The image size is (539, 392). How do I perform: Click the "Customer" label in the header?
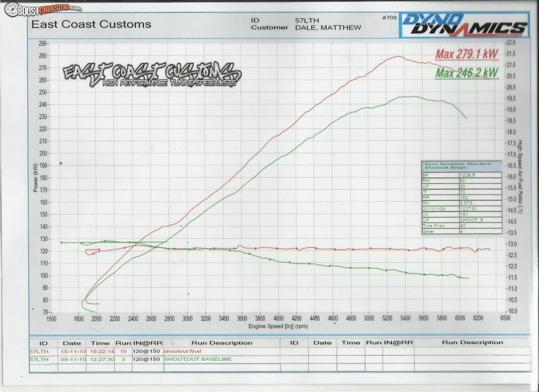270,27
